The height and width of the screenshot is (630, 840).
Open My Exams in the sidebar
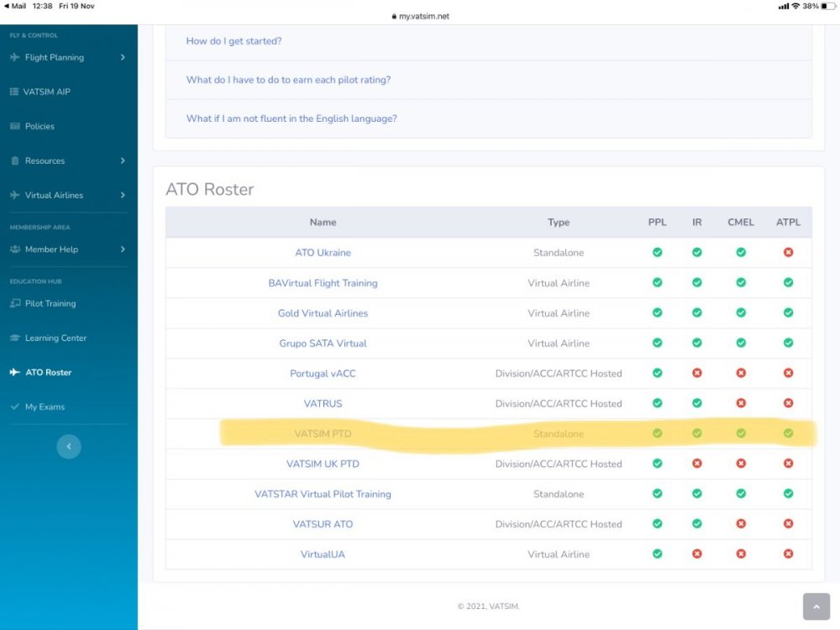[45, 407]
